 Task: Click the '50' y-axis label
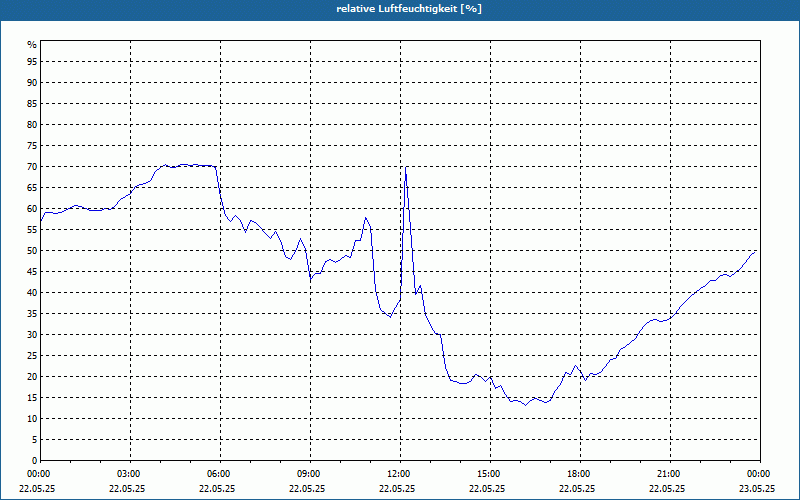pos(32,251)
